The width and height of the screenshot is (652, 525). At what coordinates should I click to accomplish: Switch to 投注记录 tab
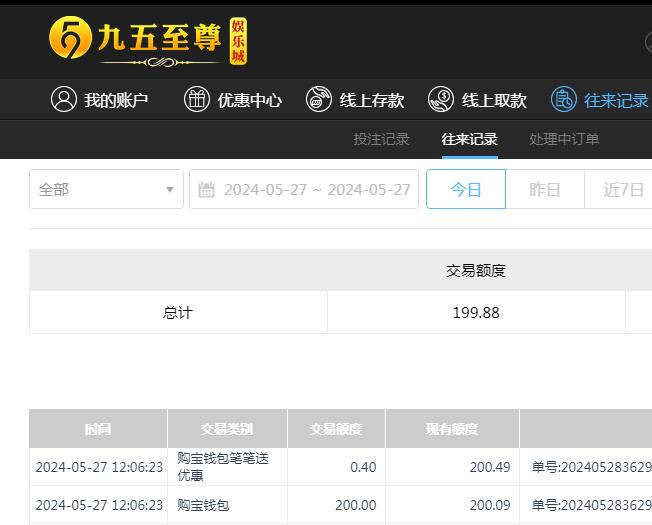pos(381,139)
